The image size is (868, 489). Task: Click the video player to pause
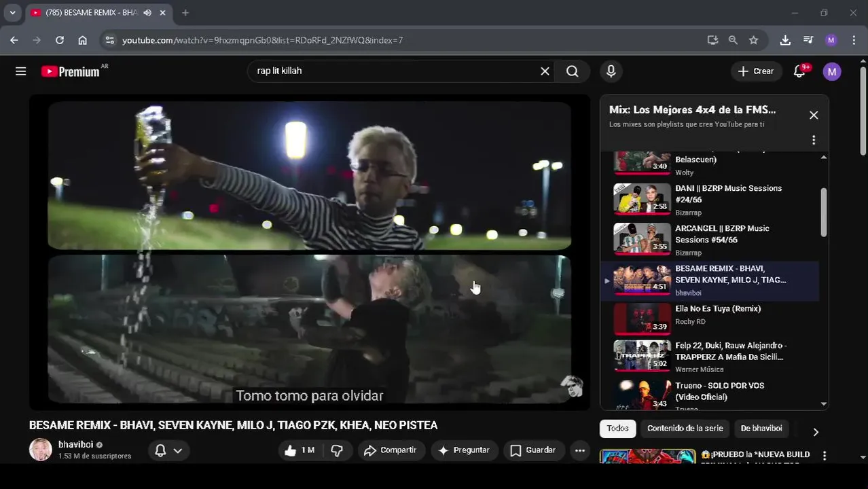(310, 252)
